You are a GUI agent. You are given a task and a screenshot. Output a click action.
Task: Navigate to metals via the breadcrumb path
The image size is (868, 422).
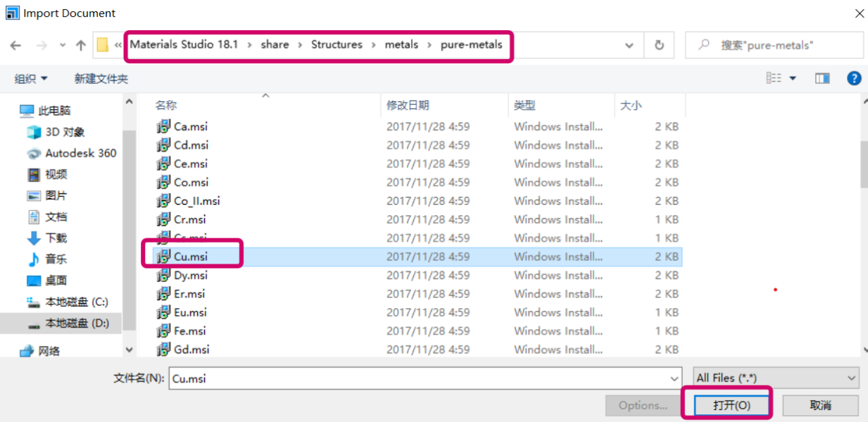tap(401, 44)
